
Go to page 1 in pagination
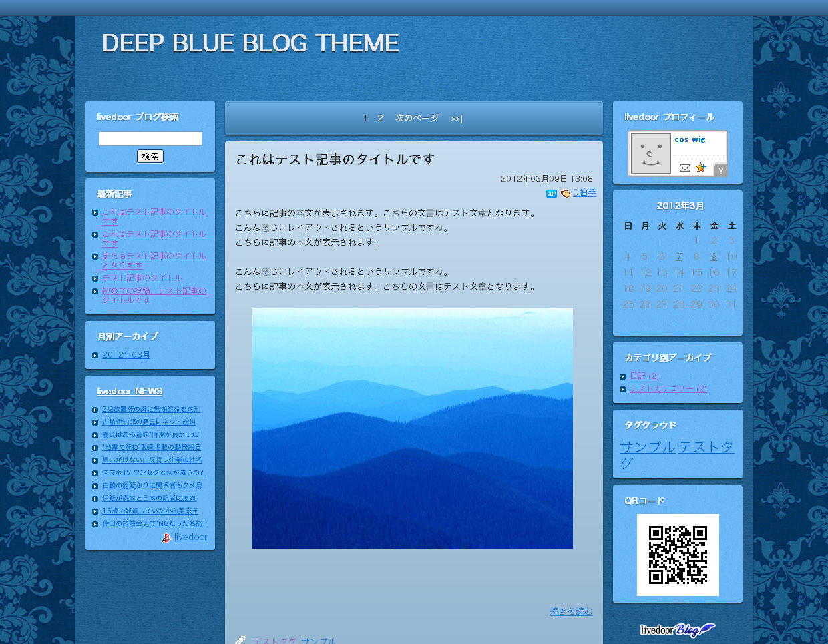coord(365,118)
